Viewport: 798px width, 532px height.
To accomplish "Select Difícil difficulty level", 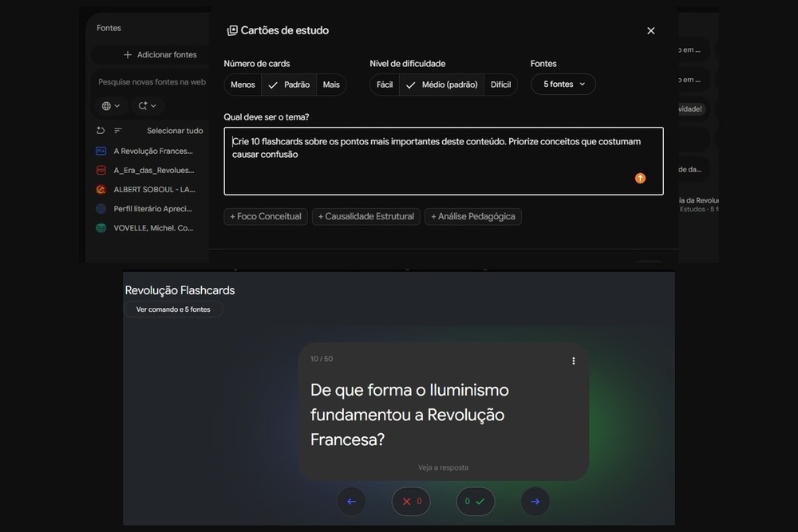I will click(x=501, y=85).
